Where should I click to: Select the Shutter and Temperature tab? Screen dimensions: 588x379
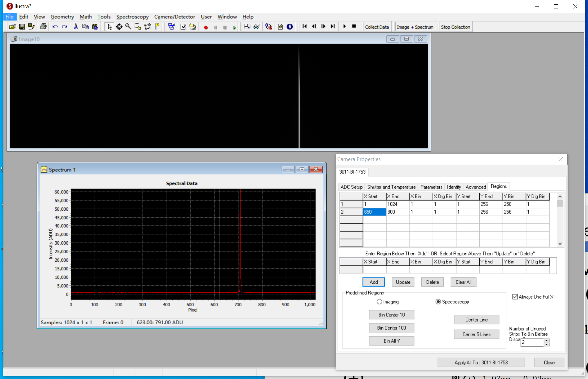click(x=391, y=186)
